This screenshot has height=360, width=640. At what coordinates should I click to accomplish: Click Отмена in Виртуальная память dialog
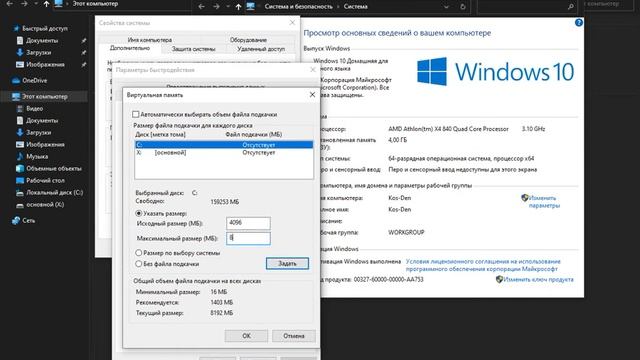point(293,336)
